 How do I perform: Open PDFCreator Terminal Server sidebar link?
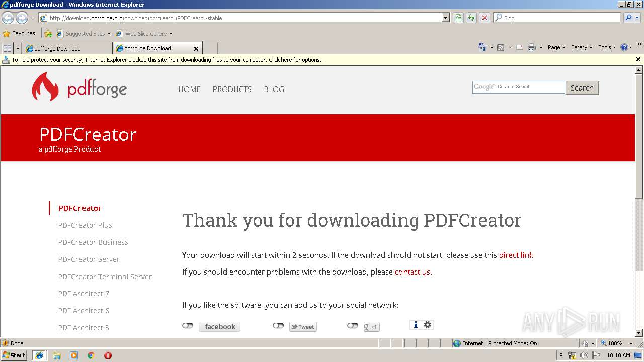point(105,277)
